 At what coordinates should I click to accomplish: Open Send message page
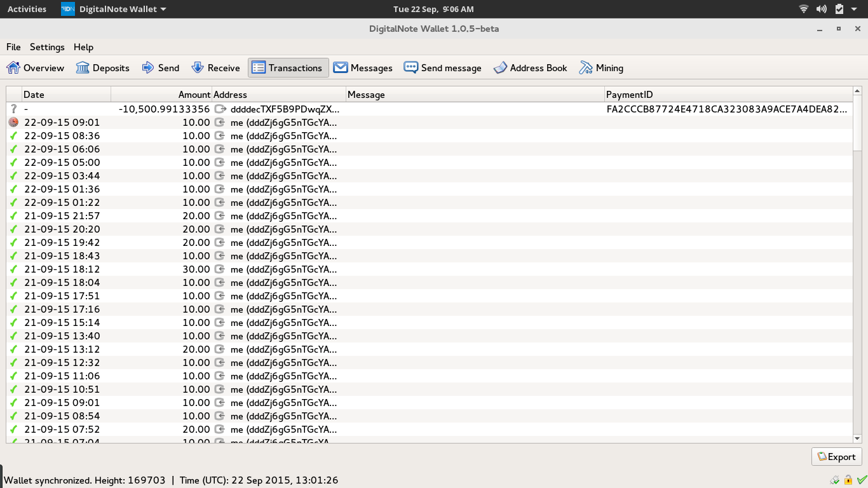coord(443,68)
